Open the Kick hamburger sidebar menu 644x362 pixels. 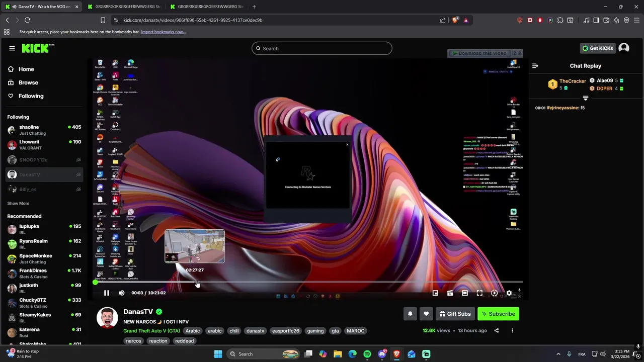pyautogui.click(x=12, y=48)
